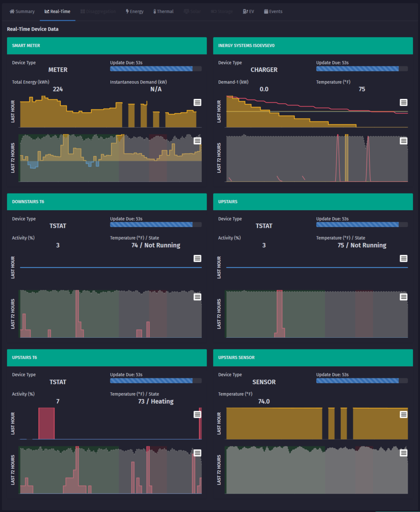420x512 pixels.
Task: Select the Real-Time tab
Action: 57,11
